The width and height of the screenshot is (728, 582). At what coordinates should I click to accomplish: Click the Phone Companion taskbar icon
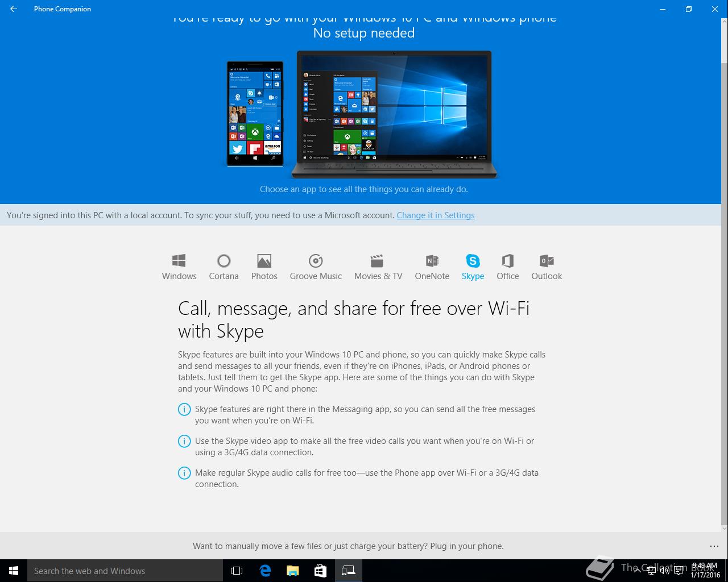348,571
